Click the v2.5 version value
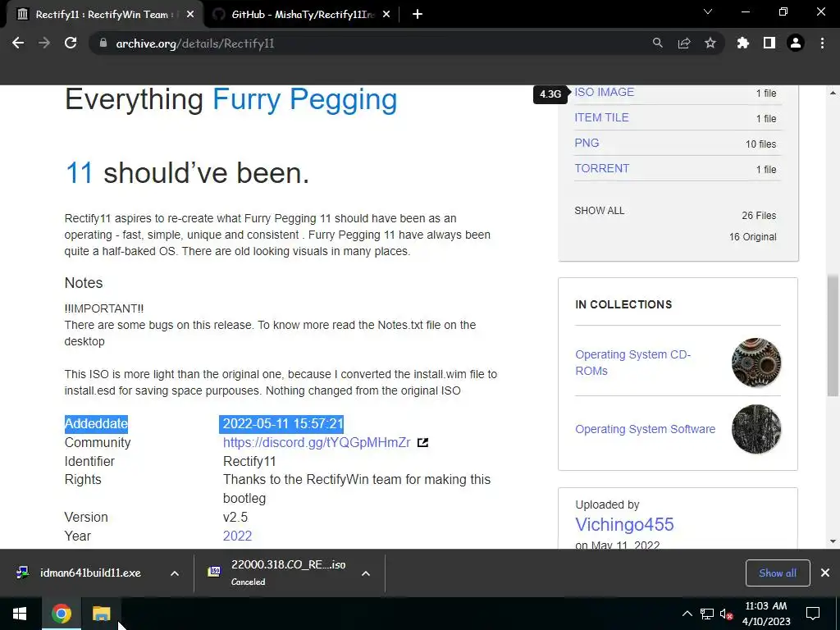The height and width of the screenshot is (630, 840). 235,517
